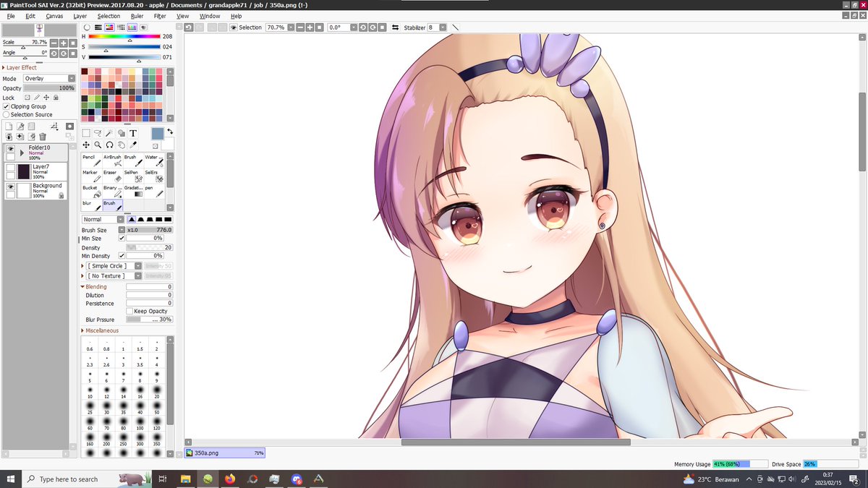Open the Filter menu
The width and height of the screenshot is (868, 488).
coord(160,16)
